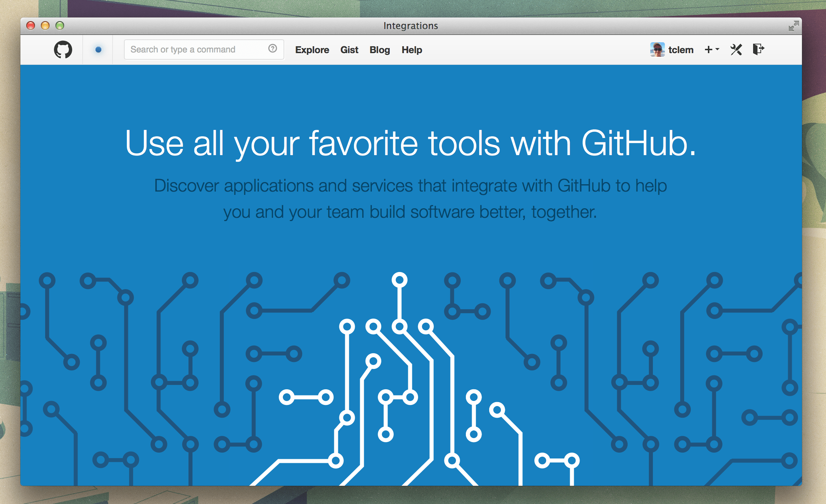Click the GitHub Octocat logo

point(63,50)
